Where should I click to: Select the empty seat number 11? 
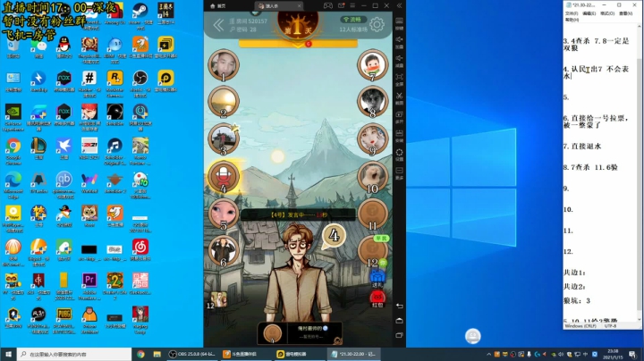point(372,214)
